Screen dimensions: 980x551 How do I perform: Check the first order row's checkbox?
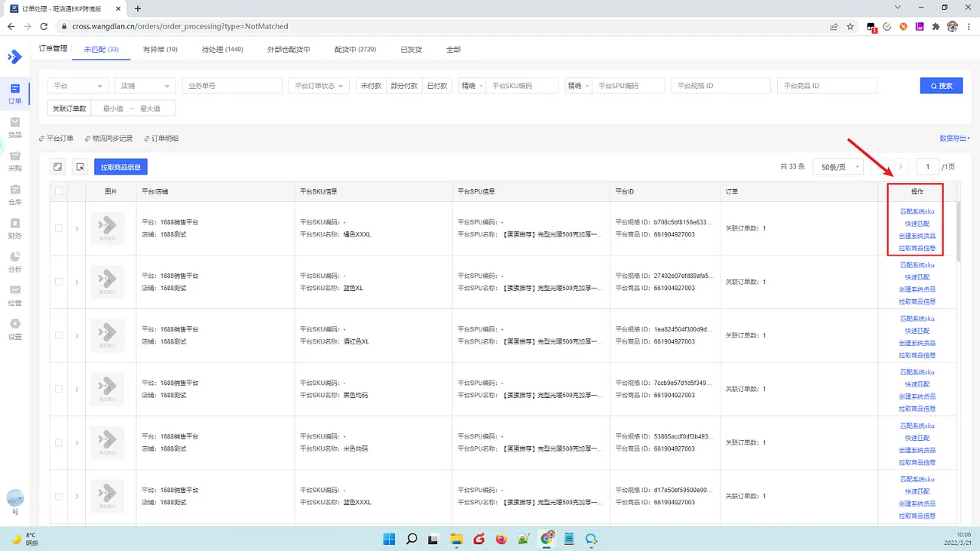57,227
